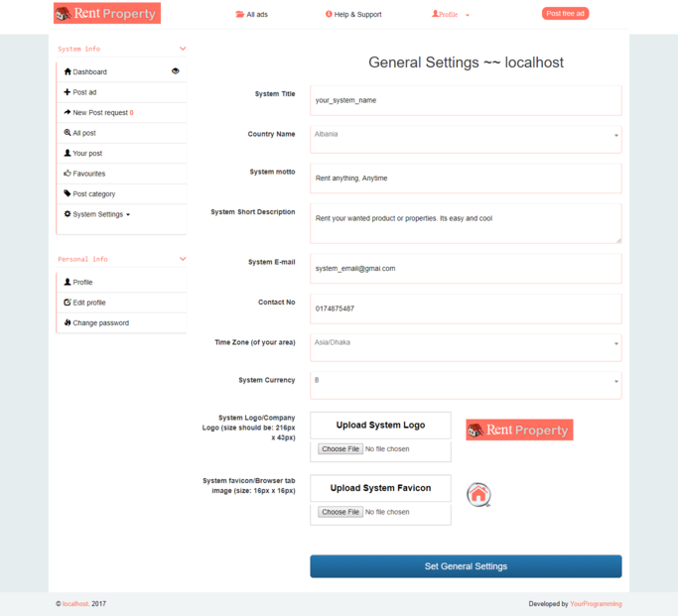Image resolution: width=678 pixels, height=616 pixels.
Task: Go to All post in sidebar
Action: (x=83, y=133)
